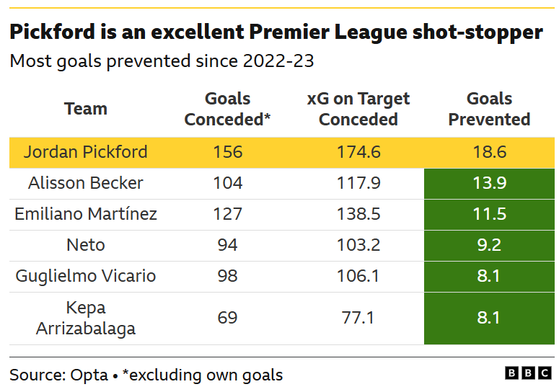
Task: Select the Kepa Arrizabalaga name cell
Action: [x=86, y=318]
